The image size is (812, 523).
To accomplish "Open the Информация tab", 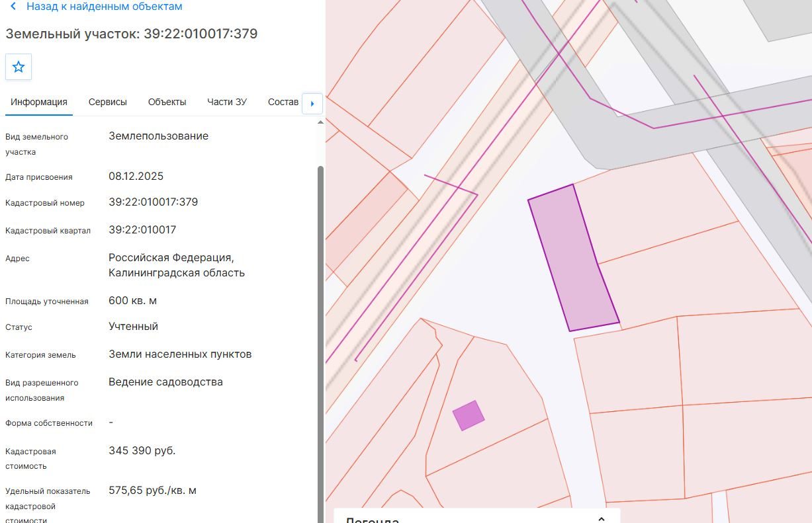I will [x=39, y=102].
